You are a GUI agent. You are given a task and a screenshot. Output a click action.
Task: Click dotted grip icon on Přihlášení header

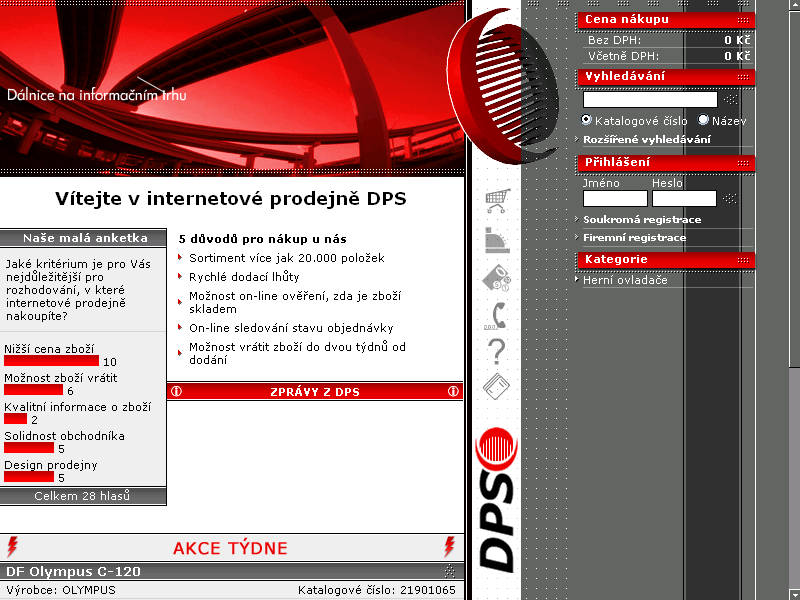pos(743,163)
